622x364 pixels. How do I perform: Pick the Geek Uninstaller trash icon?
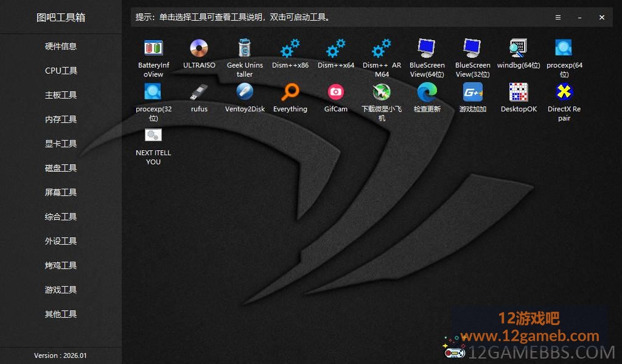point(245,47)
